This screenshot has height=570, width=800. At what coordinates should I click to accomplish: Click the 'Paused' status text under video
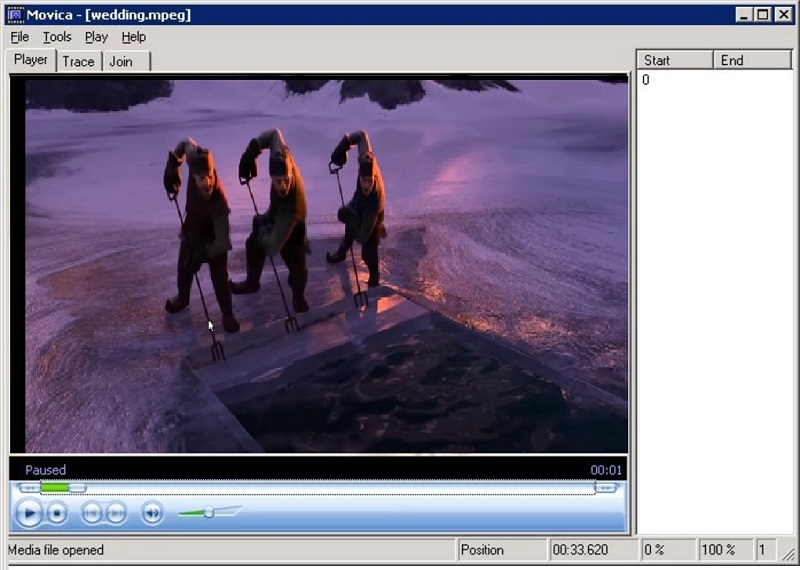[45, 470]
